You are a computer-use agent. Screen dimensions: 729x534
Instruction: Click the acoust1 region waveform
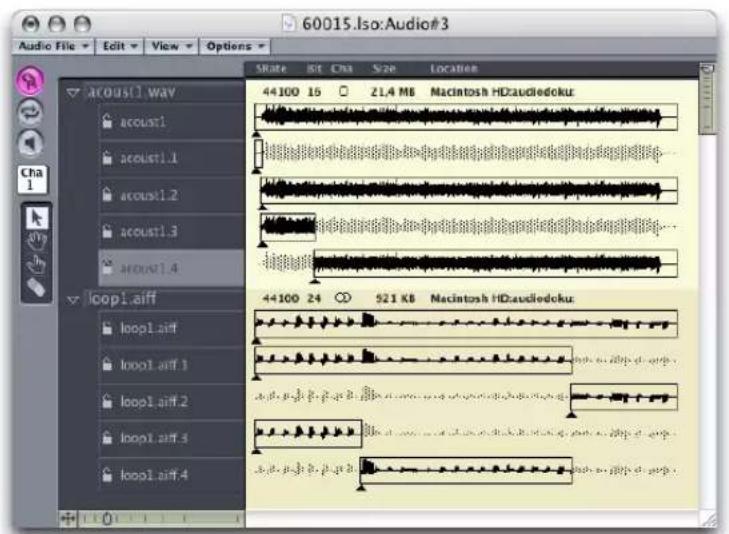point(466,117)
